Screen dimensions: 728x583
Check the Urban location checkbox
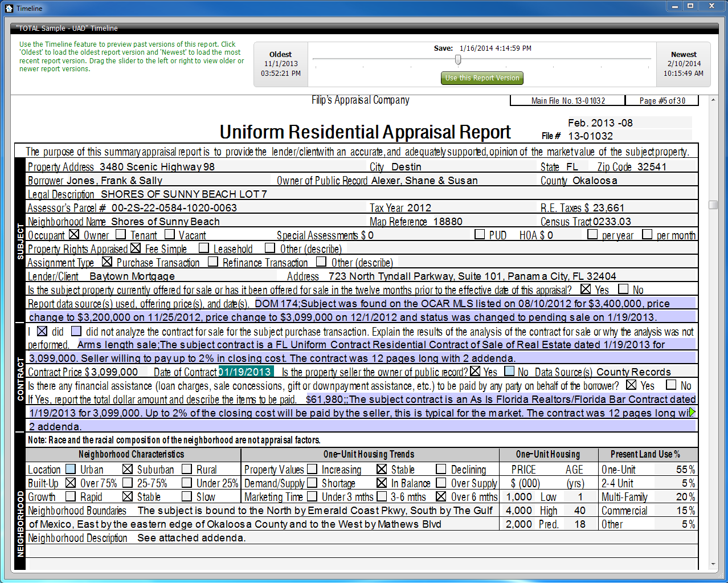click(71, 469)
